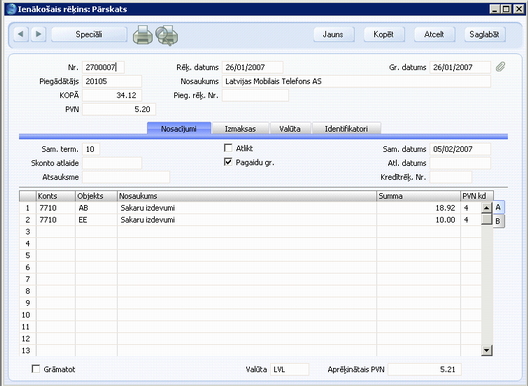Focus the Nr. field 2700007
This screenshot has height=386, width=528.
103,67
